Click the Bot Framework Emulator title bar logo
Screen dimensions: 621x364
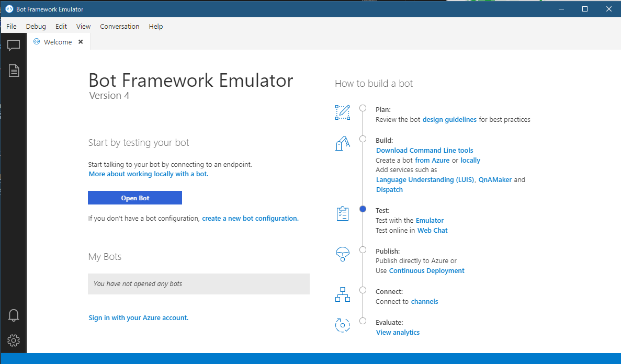9,9
